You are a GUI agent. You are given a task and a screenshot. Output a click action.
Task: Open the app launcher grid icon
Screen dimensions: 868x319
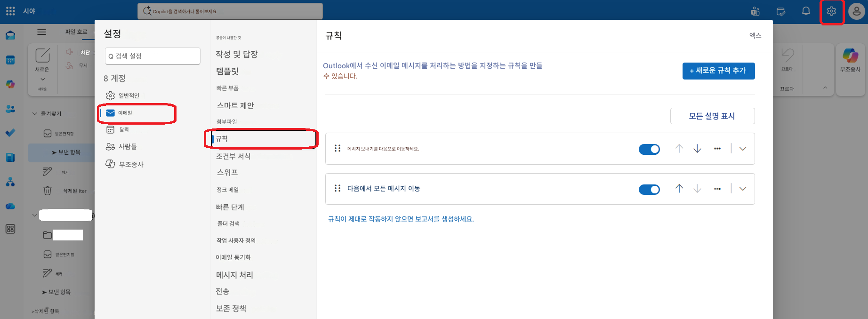point(10,11)
